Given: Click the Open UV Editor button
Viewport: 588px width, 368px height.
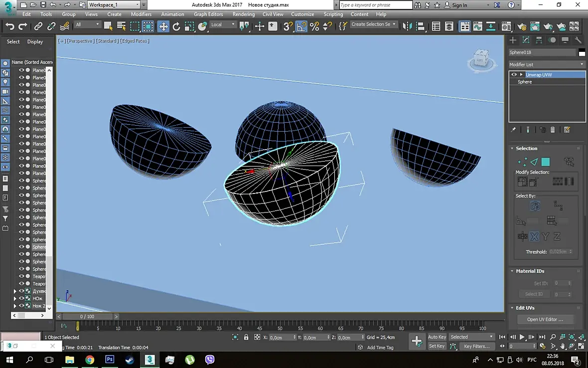Looking at the screenshot, I should coord(545,319).
